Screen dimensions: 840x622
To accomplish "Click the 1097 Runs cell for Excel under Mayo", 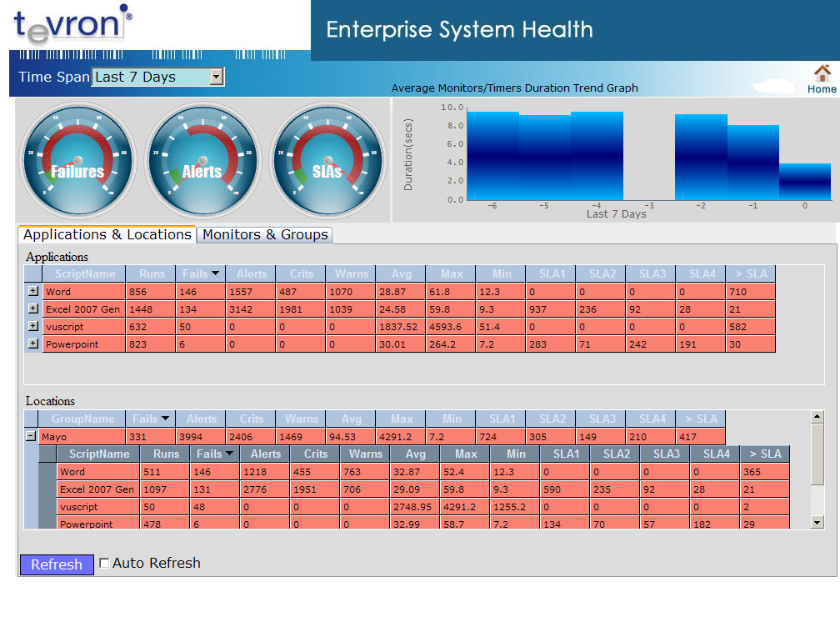I will (x=165, y=489).
